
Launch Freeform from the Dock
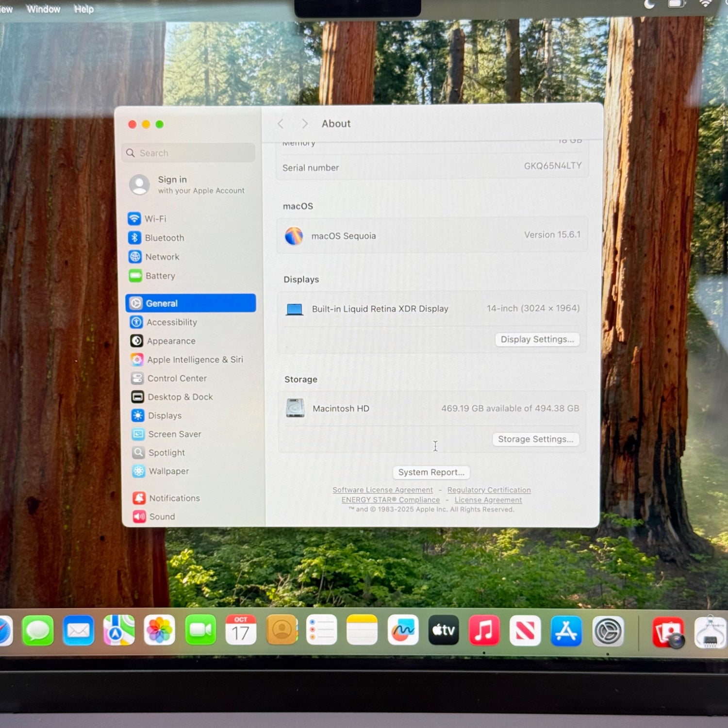click(403, 630)
